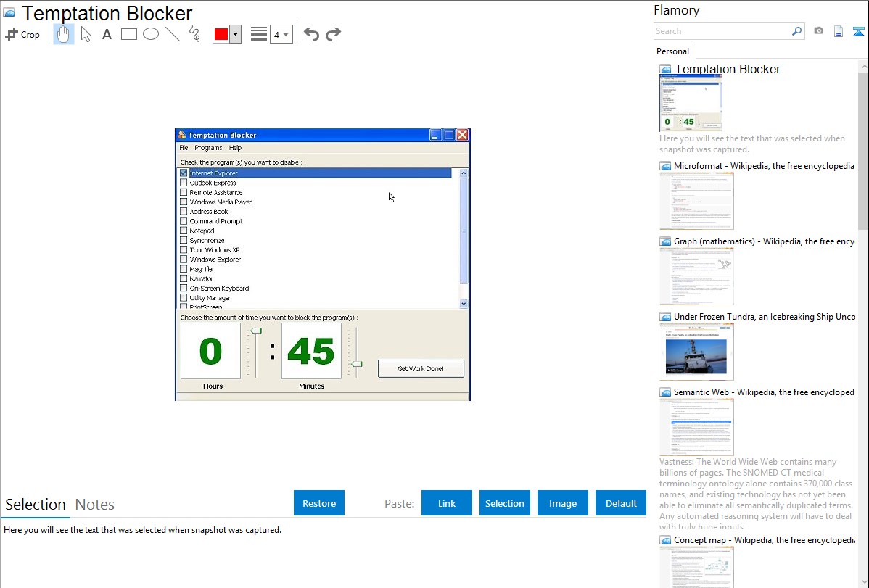Click the Restore button
The image size is (869, 588).
(319, 503)
